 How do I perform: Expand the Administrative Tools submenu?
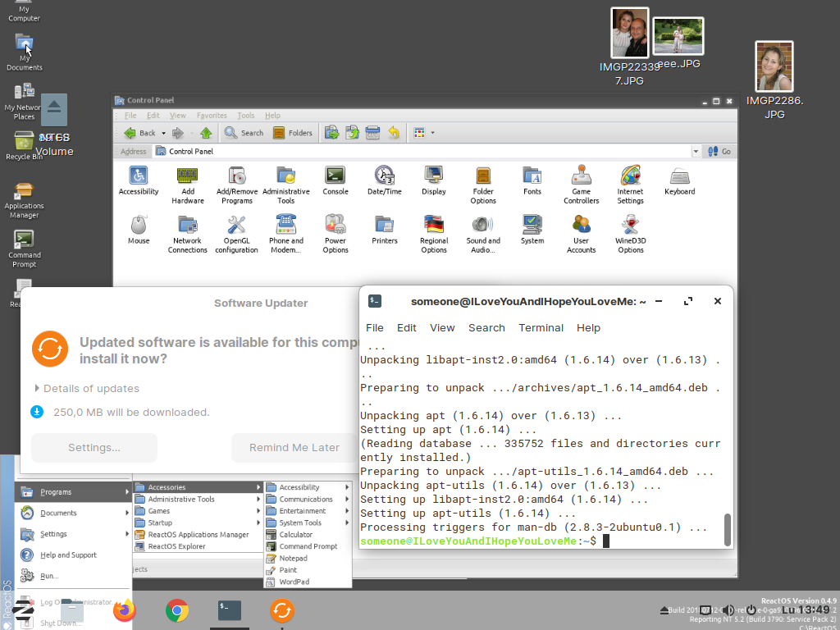198,499
